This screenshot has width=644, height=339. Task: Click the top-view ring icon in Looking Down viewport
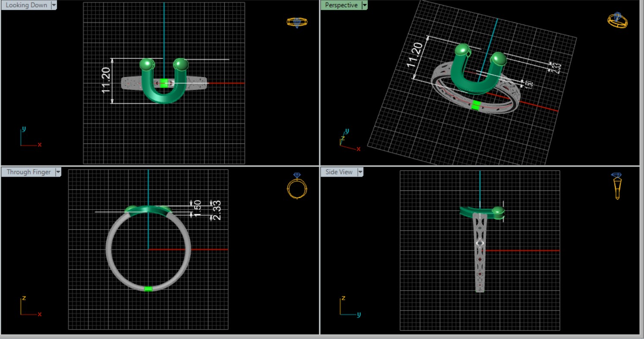click(x=297, y=22)
